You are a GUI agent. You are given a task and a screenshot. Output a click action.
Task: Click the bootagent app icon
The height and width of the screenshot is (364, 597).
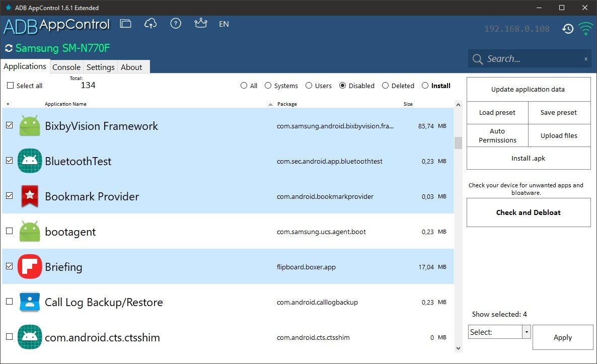click(x=30, y=232)
